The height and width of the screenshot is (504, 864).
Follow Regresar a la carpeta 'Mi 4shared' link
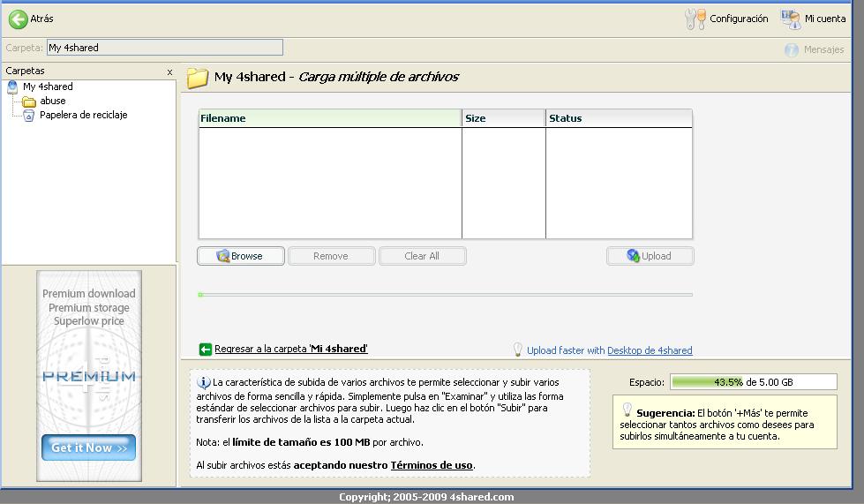(x=291, y=349)
